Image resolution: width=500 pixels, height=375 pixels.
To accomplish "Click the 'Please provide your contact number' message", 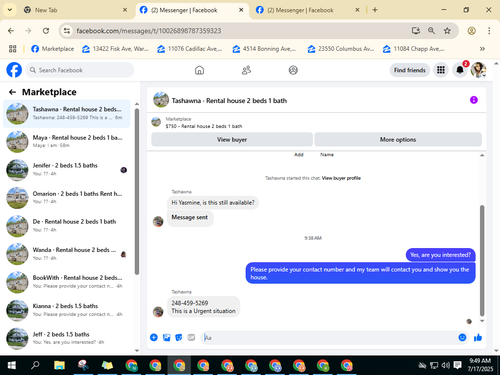I will 360,273.
